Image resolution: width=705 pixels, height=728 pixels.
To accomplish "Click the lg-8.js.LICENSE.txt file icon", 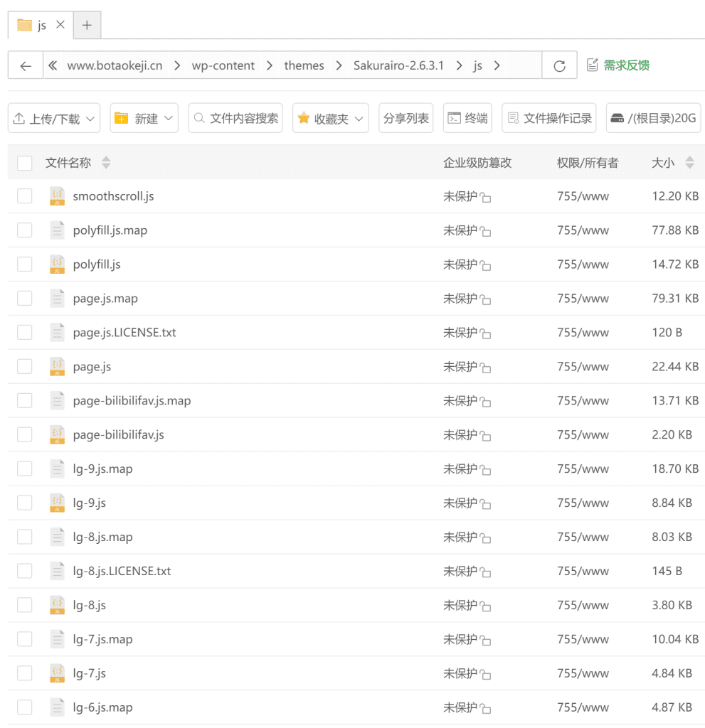I will [x=57, y=571].
